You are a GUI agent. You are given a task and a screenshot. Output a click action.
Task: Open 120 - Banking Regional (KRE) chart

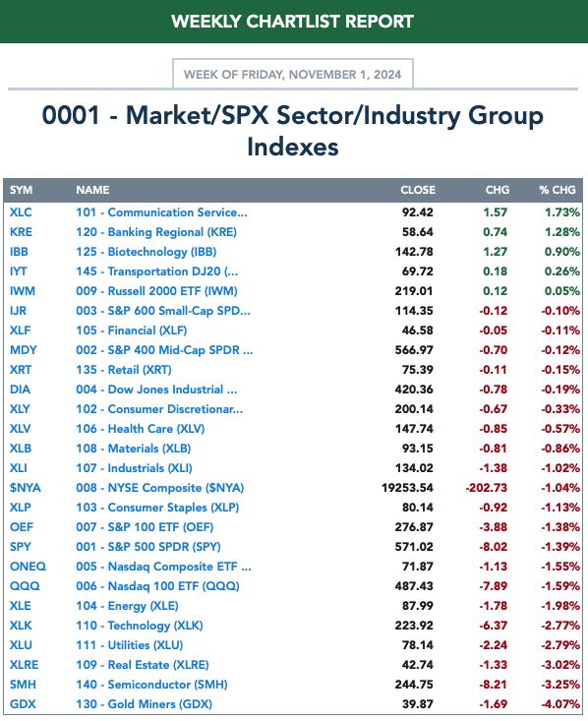pyautogui.click(x=156, y=232)
